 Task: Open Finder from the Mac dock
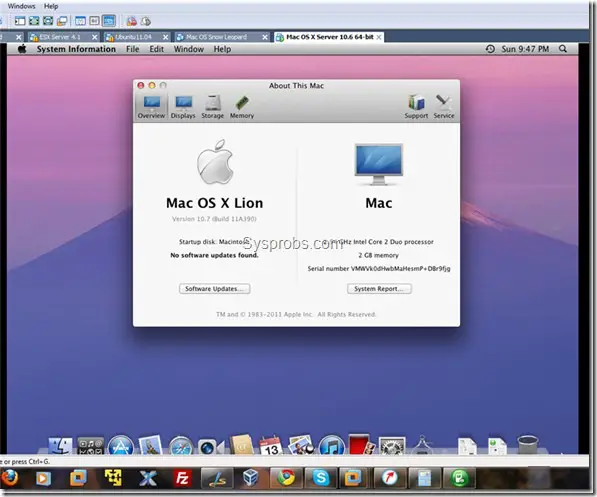pyautogui.click(x=60, y=446)
